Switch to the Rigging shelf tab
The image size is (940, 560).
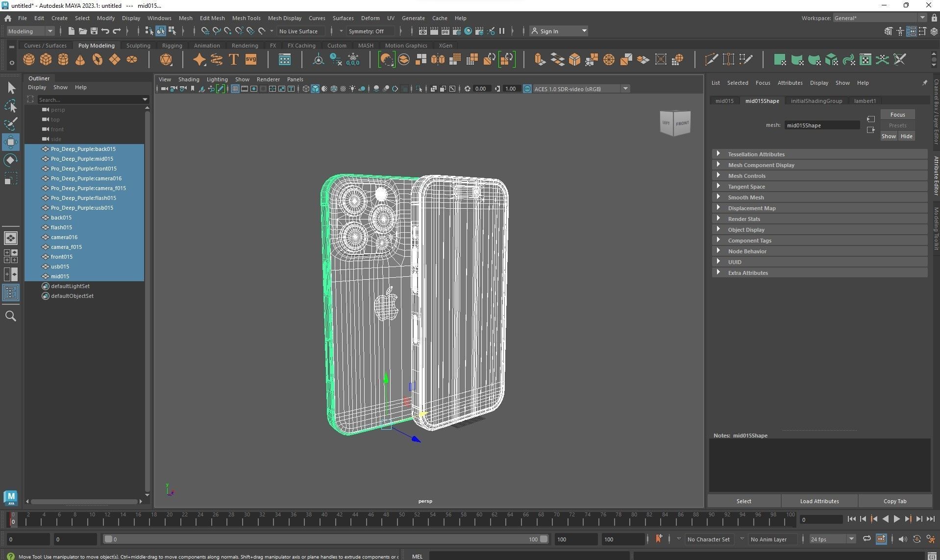point(172,46)
